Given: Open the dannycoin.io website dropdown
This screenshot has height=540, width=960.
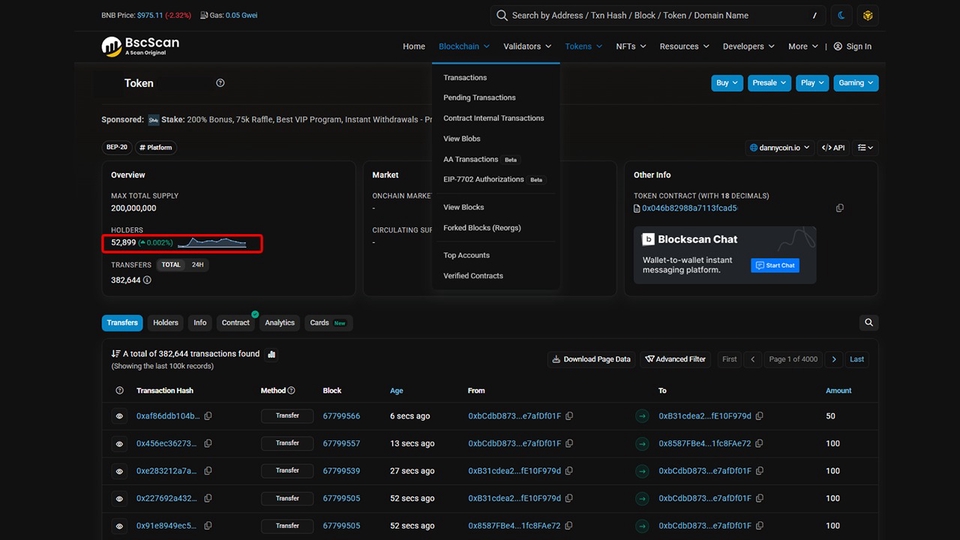Looking at the screenshot, I should pyautogui.click(x=779, y=148).
